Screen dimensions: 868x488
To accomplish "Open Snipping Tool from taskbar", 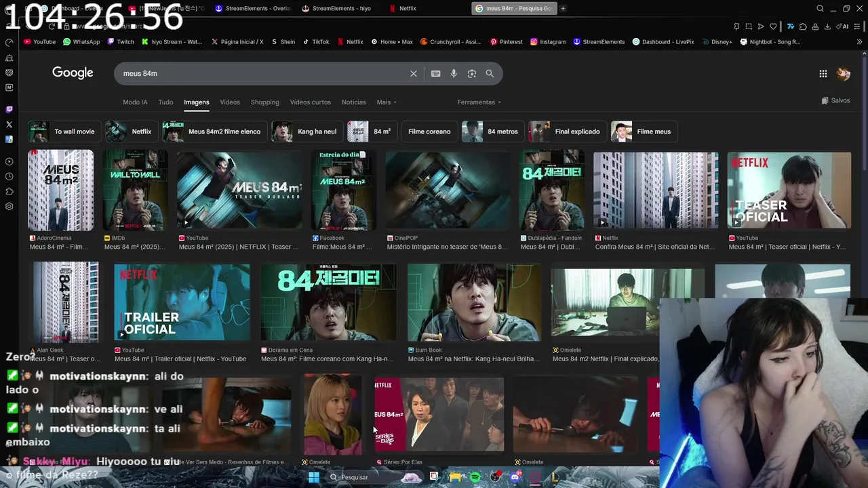I will pyautogui.click(x=434, y=477).
